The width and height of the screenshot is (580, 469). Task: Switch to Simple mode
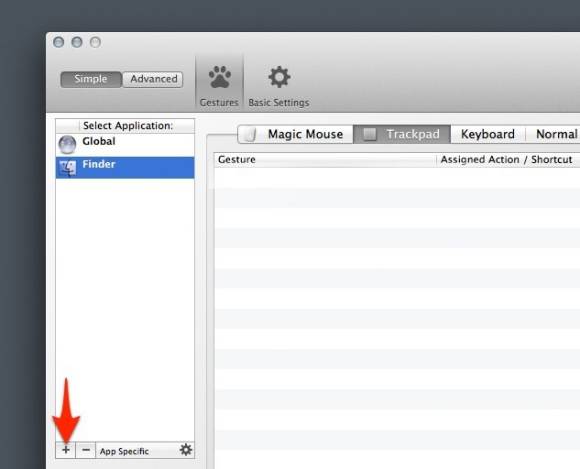pyautogui.click(x=91, y=79)
